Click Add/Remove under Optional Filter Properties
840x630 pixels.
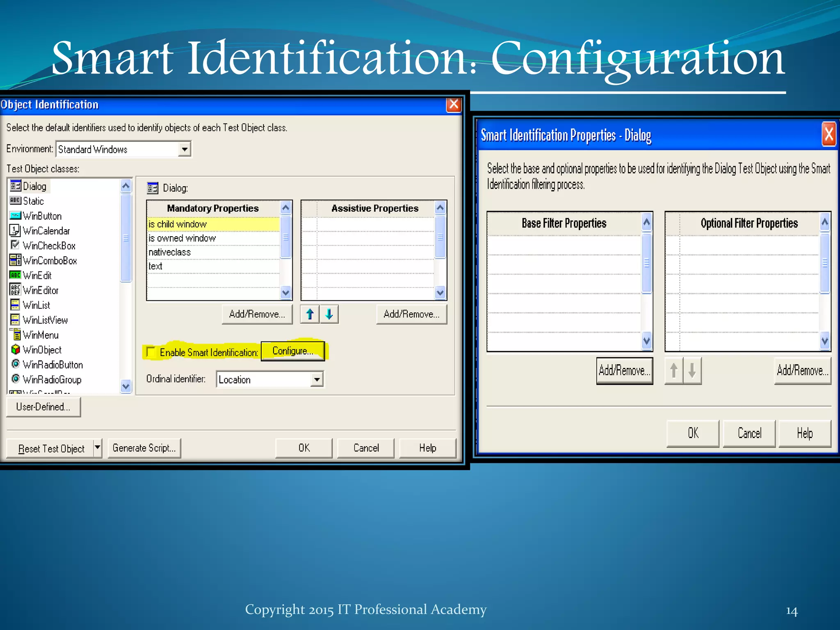(x=803, y=371)
